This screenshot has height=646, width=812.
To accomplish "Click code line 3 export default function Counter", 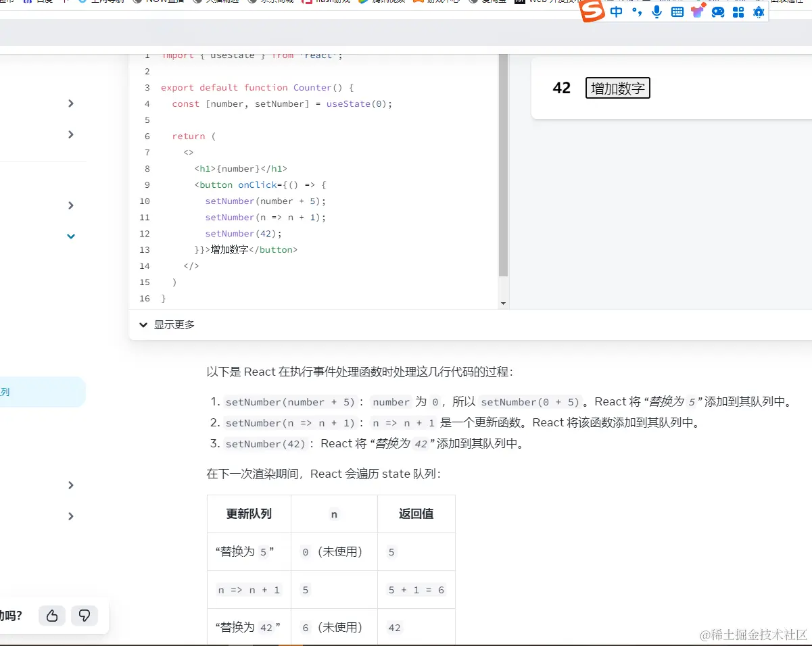I will click(258, 87).
